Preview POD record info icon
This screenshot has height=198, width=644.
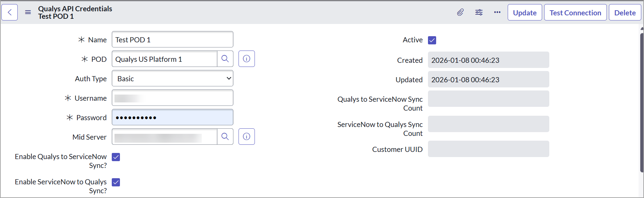coord(247,59)
